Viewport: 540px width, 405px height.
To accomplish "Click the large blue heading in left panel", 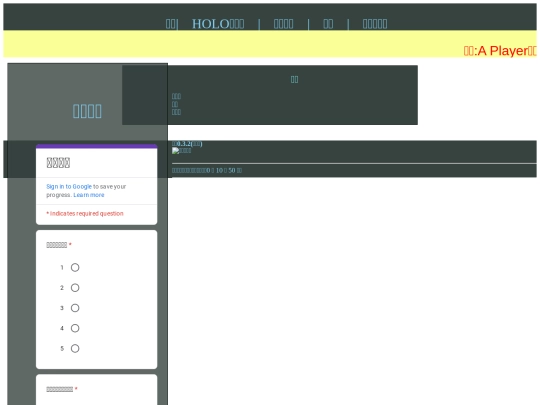I will click(x=87, y=111).
